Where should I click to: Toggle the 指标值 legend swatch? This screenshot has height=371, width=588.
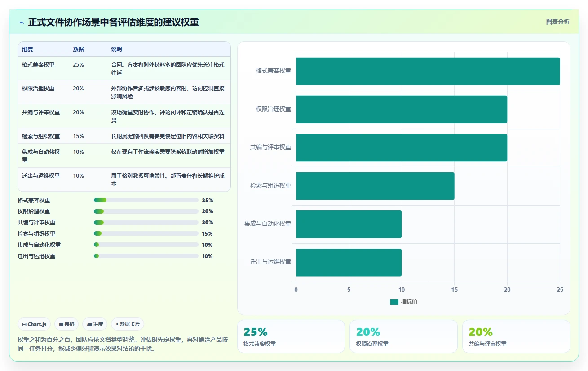[x=394, y=302]
